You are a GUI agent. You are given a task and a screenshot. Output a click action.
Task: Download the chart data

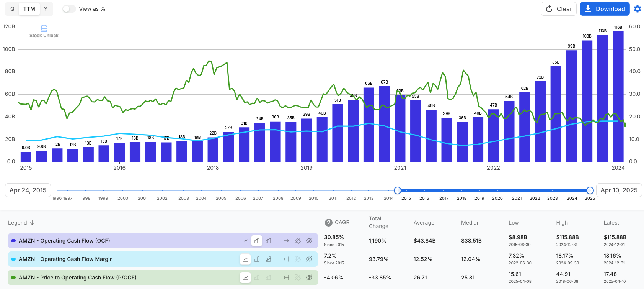tap(605, 9)
